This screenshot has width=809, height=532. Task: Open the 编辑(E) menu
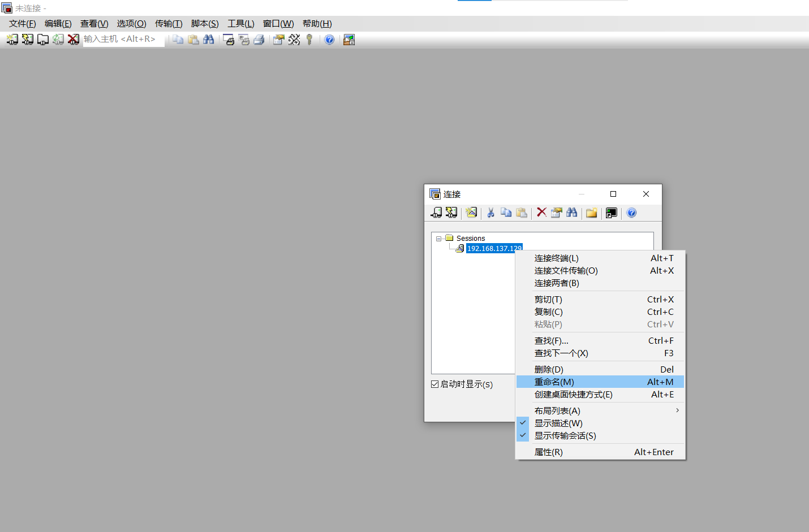point(58,24)
